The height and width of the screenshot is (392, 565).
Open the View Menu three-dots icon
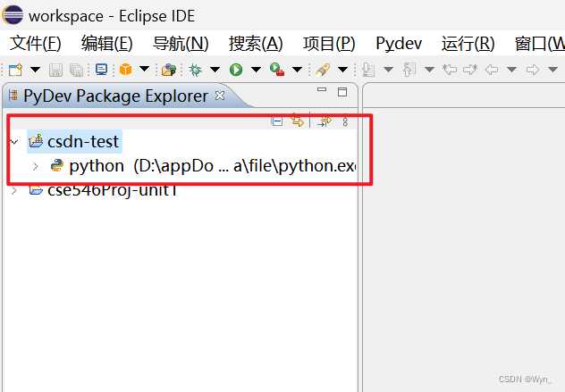(x=345, y=121)
